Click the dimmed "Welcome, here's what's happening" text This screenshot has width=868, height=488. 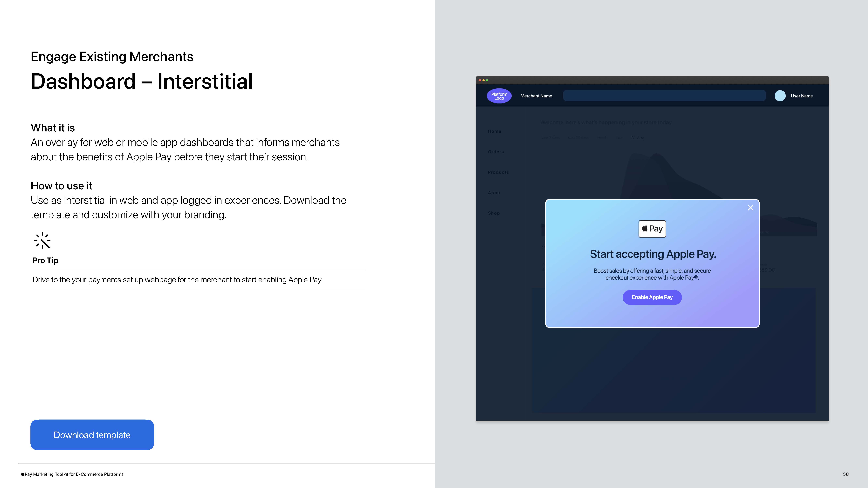pyautogui.click(x=606, y=122)
